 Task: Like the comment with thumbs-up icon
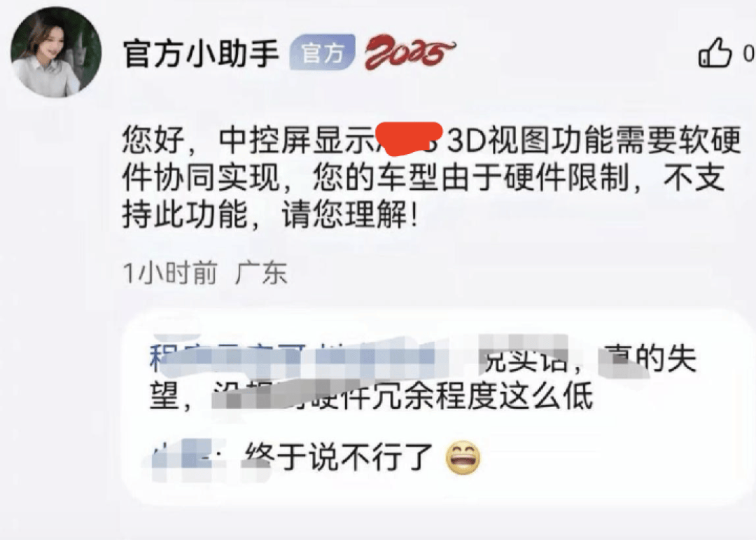715,52
